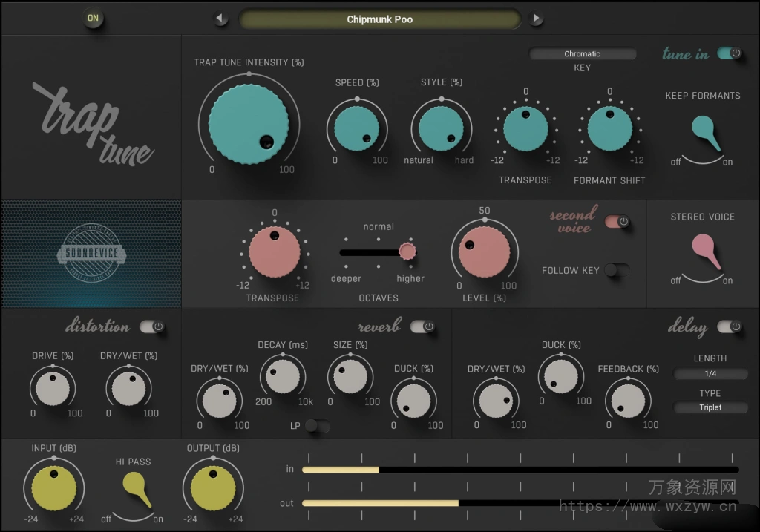The height and width of the screenshot is (532, 760).
Task: Open the delay Length 1/4 selector
Action: pos(710,374)
